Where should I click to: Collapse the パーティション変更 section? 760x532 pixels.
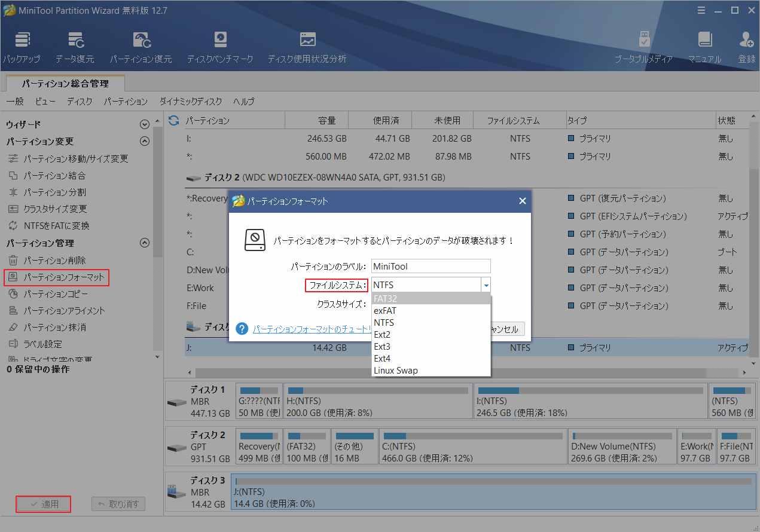click(144, 142)
